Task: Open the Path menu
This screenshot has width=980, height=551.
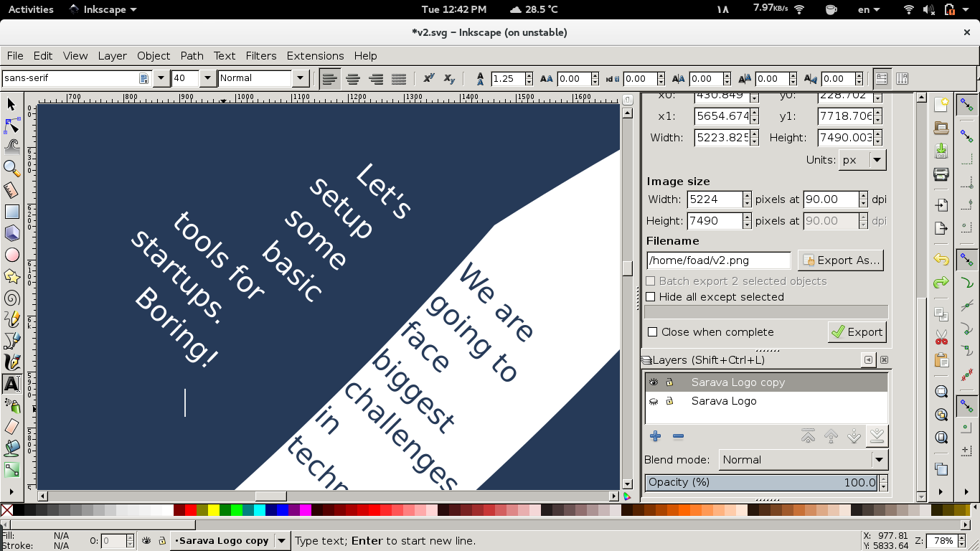Action: tap(192, 56)
